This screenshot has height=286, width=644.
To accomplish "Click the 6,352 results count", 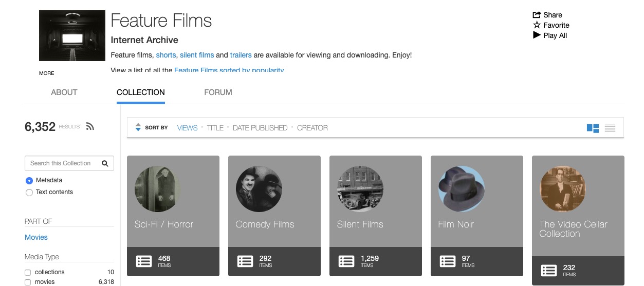I will tap(40, 127).
